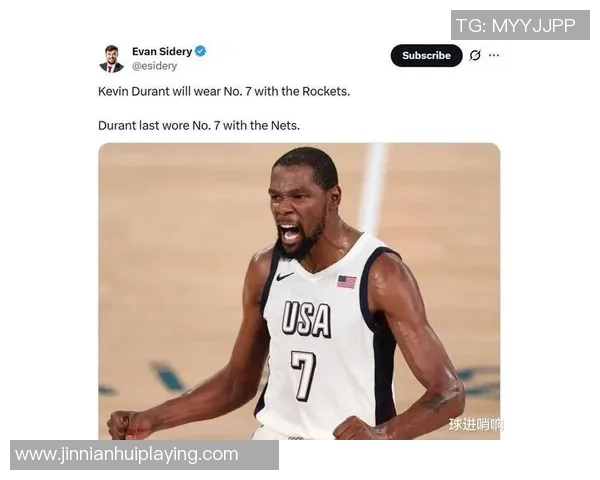Open Evan Sidery's profile avatar

(x=111, y=59)
